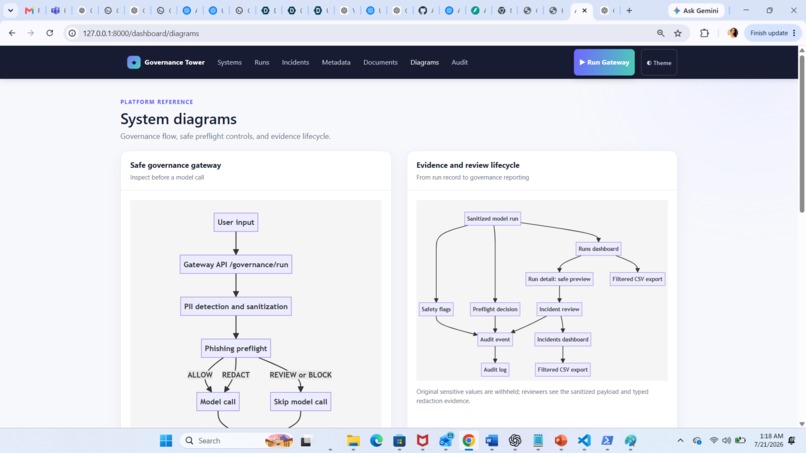Click the Safety flags node
The height and width of the screenshot is (453, 806).
[x=436, y=309]
